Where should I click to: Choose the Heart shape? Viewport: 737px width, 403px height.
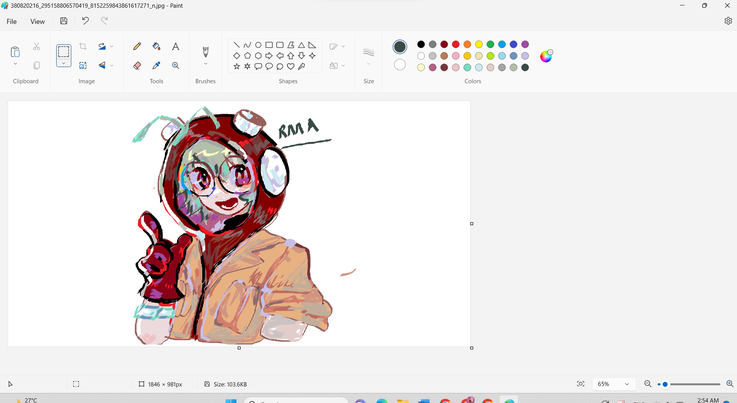click(x=290, y=66)
